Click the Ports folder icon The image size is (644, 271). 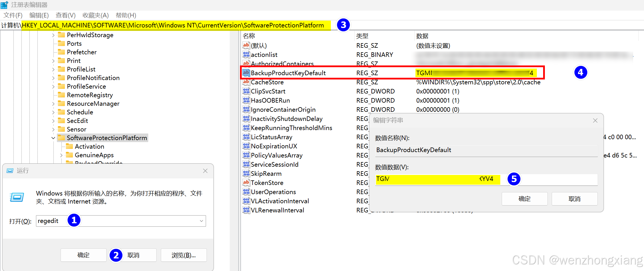point(61,43)
